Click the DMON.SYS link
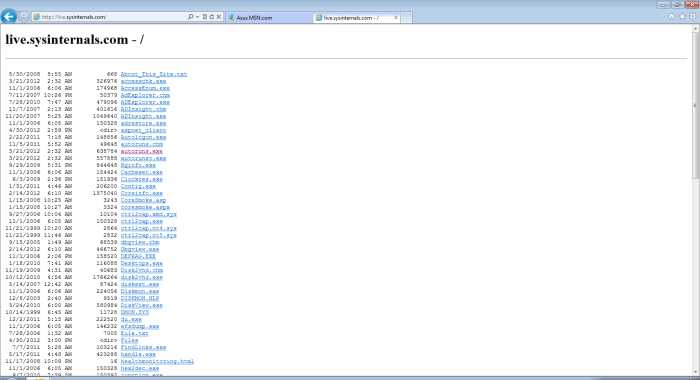Viewport: 700px width, 380px height. [134, 312]
